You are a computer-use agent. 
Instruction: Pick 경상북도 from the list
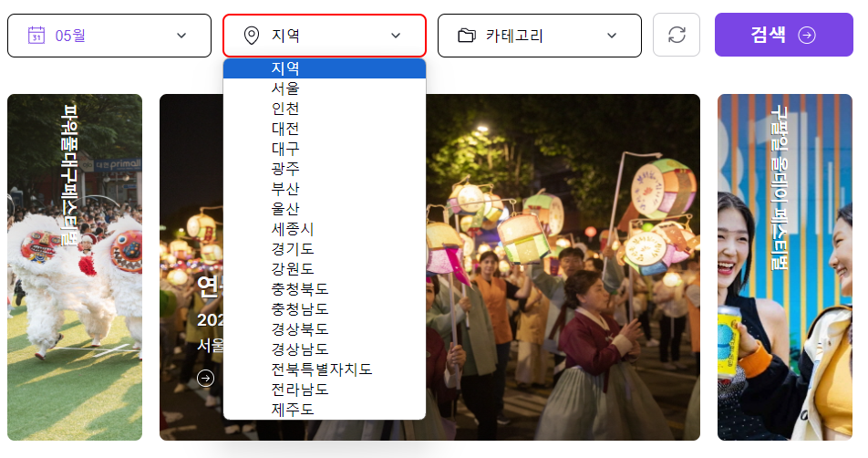(x=325, y=329)
